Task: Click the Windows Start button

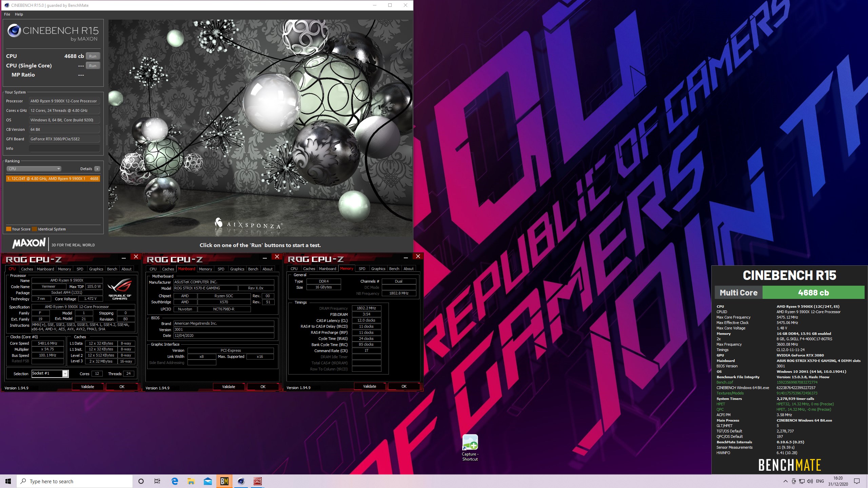Action: point(8,481)
